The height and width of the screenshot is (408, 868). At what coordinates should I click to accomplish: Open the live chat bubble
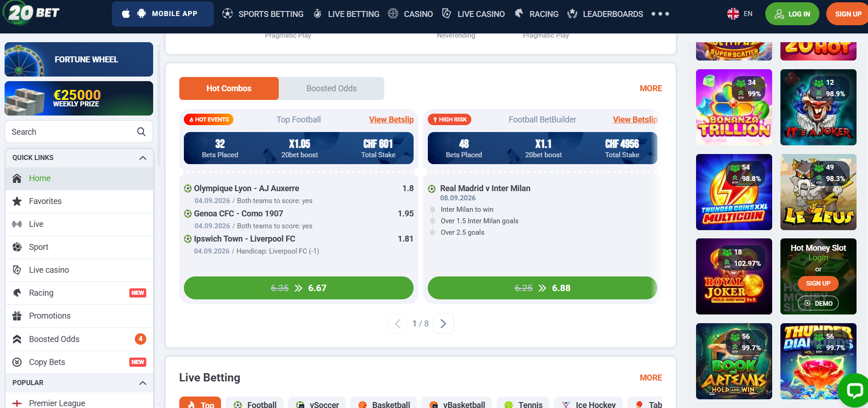coord(855,390)
